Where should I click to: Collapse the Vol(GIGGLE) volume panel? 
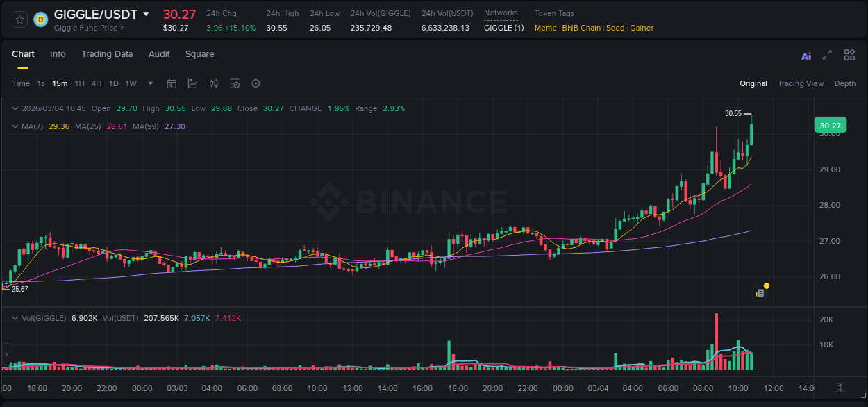(15, 317)
